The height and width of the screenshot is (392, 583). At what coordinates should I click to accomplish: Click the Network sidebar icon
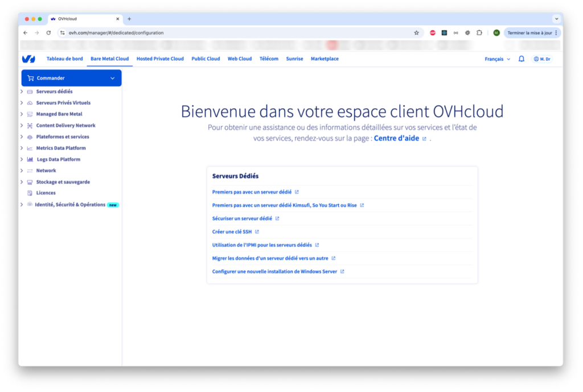tap(30, 171)
